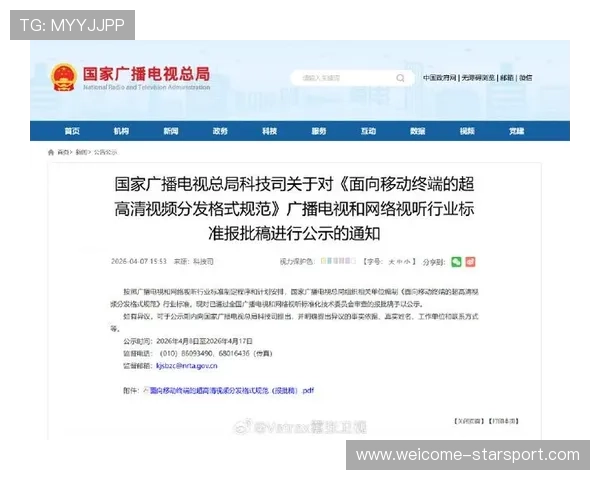Open the 数据 navigation menu item
The image size is (600, 480).
pos(417,131)
